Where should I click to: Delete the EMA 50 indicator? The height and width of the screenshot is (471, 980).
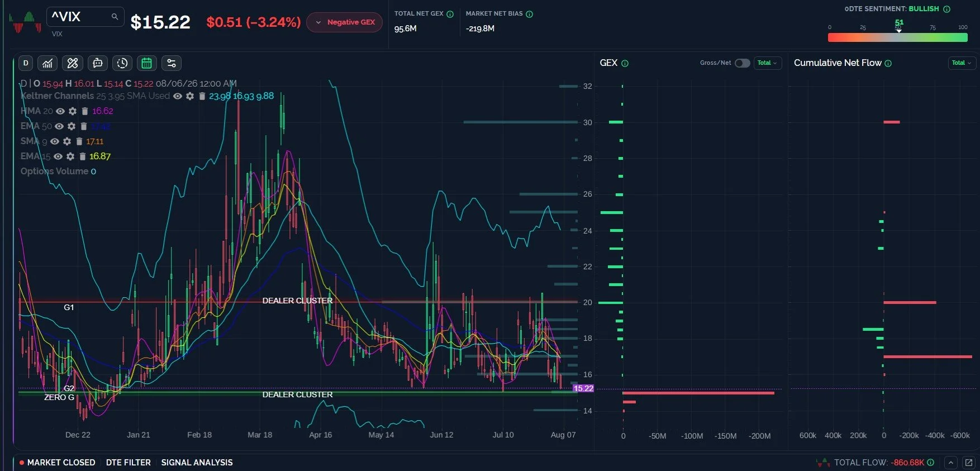(x=84, y=126)
